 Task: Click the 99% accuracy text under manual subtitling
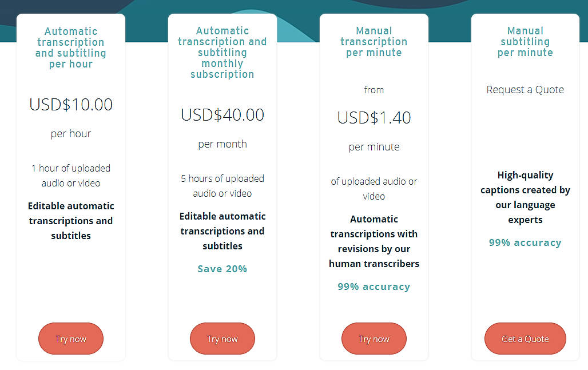point(525,242)
